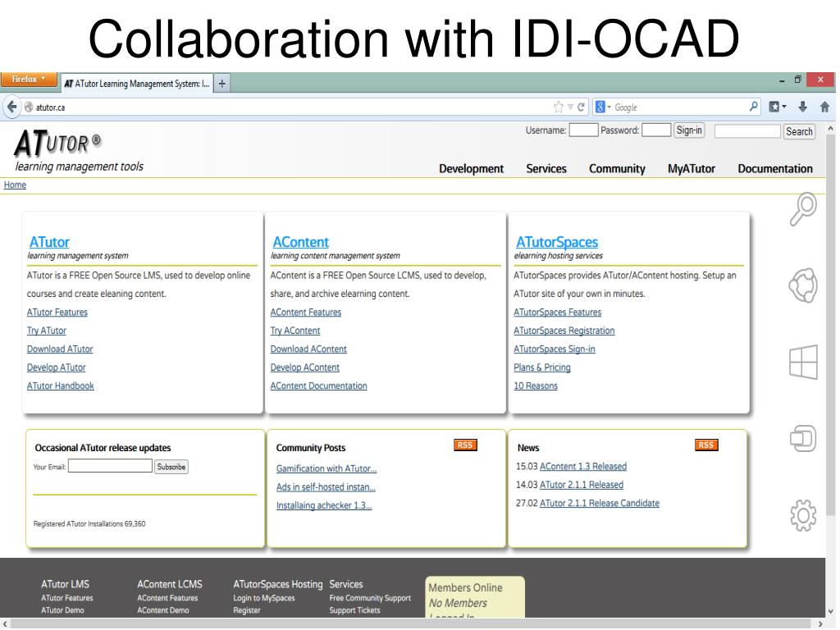Click the site identity globe icon
The height and width of the screenshot is (630, 840).
29,107
